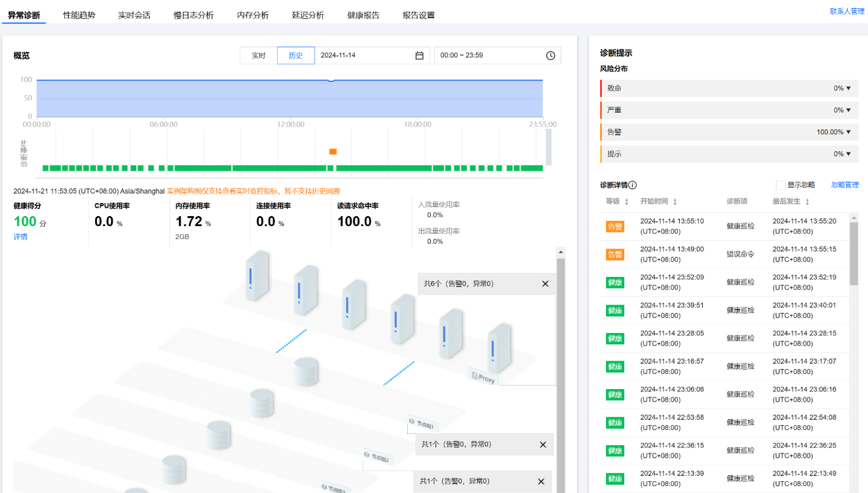Switch to 实时 mode
868x493 pixels.
tap(258, 55)
